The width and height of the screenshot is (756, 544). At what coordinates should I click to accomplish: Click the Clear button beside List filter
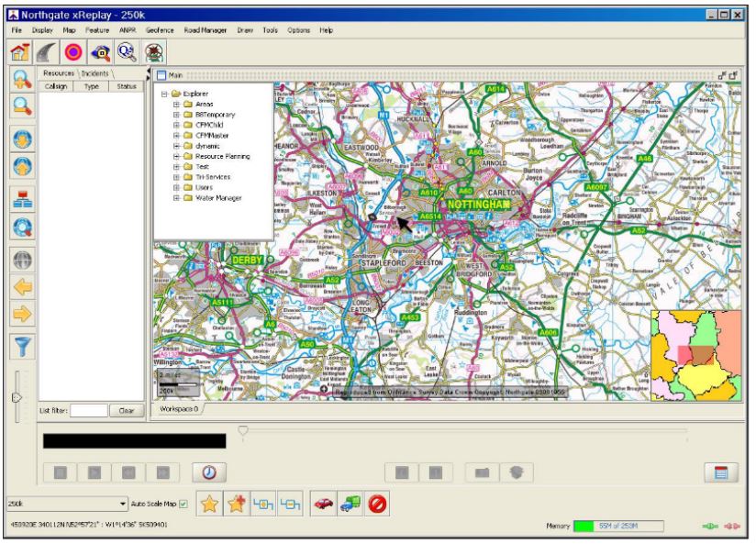click(x=127, y=411)
